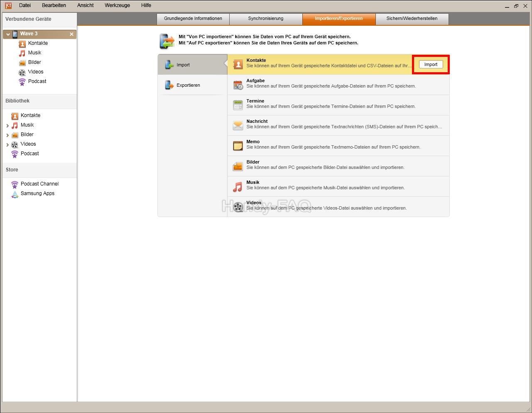
Task: Select Bilder title in import list
Action: [253, 162]
